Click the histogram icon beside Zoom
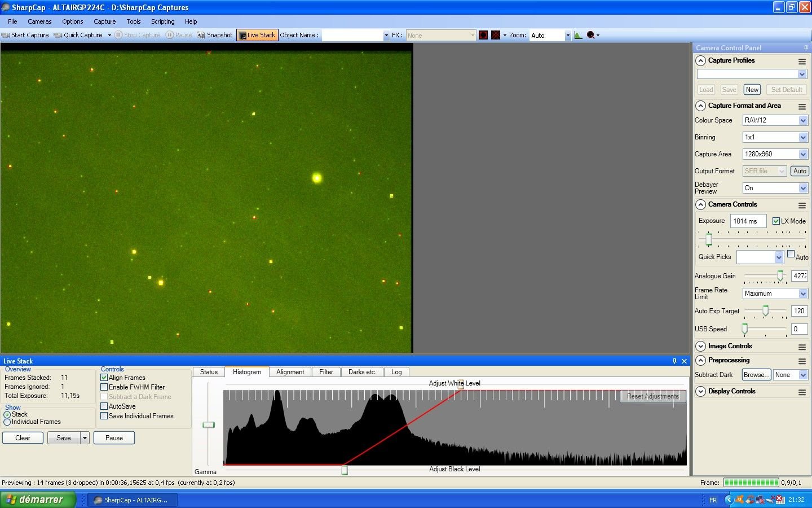 [578, 35]
